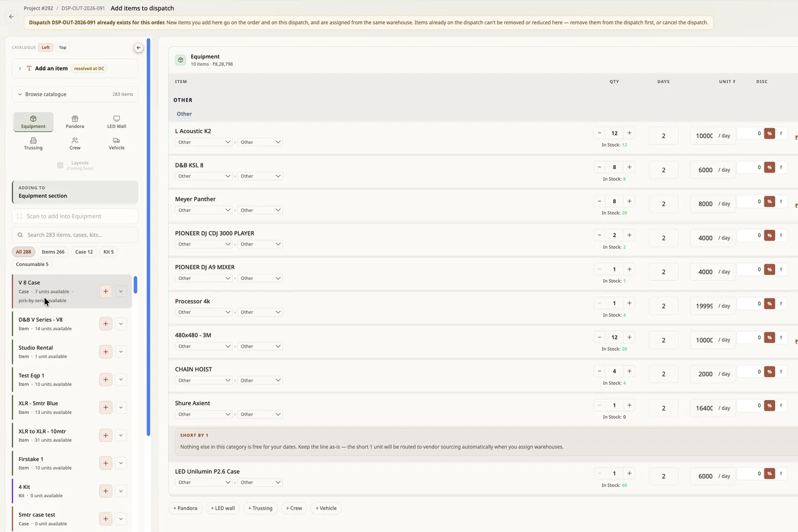798x532 pixels.
Task: Expand options for V 8 Case
Action: pos(121,291)
